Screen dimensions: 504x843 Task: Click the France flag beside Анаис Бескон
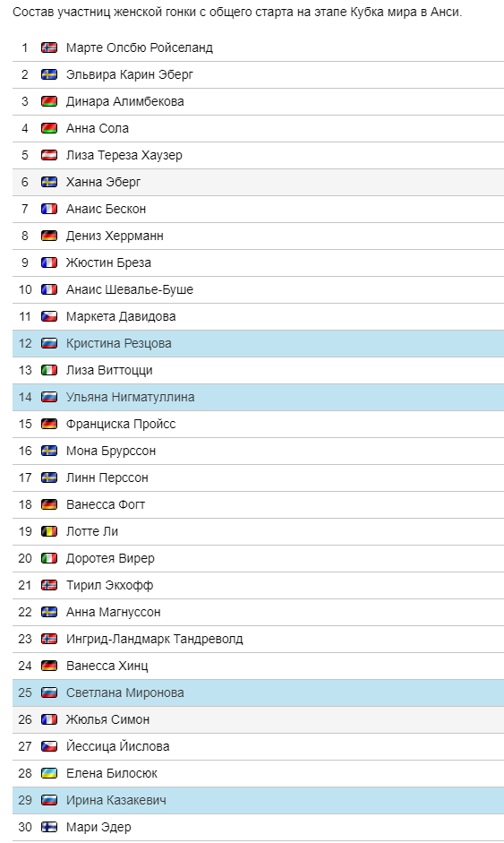[x=49, y=209]
